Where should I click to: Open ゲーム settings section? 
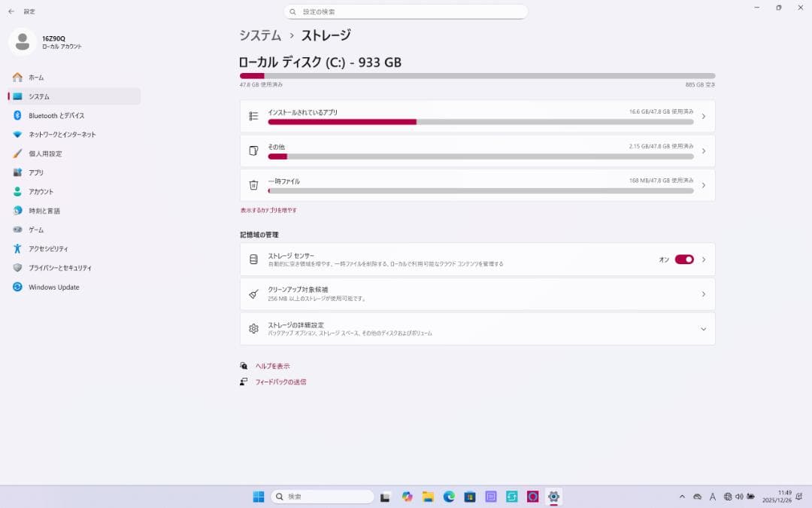[37, 230]
